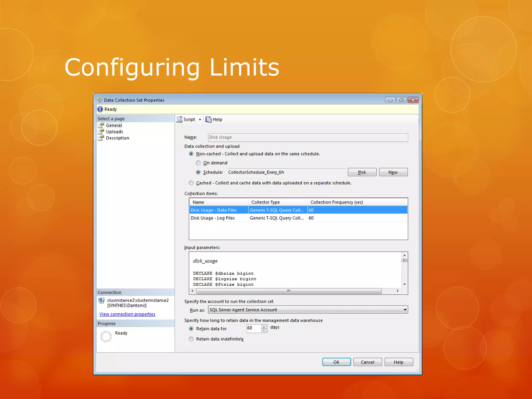Click the DECLARE @dbsize bigint line

click(x=223, y=273)
